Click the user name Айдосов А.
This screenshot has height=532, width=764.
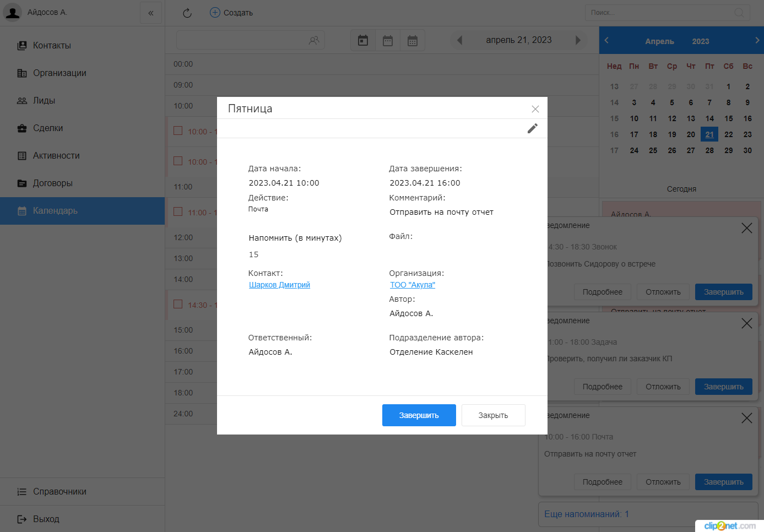[x=47, y=12]
